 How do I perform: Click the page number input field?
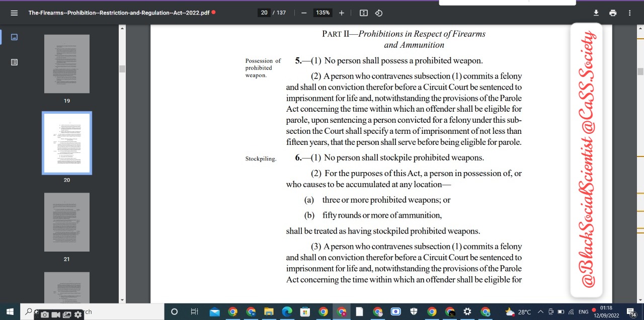tap(264, 13)
